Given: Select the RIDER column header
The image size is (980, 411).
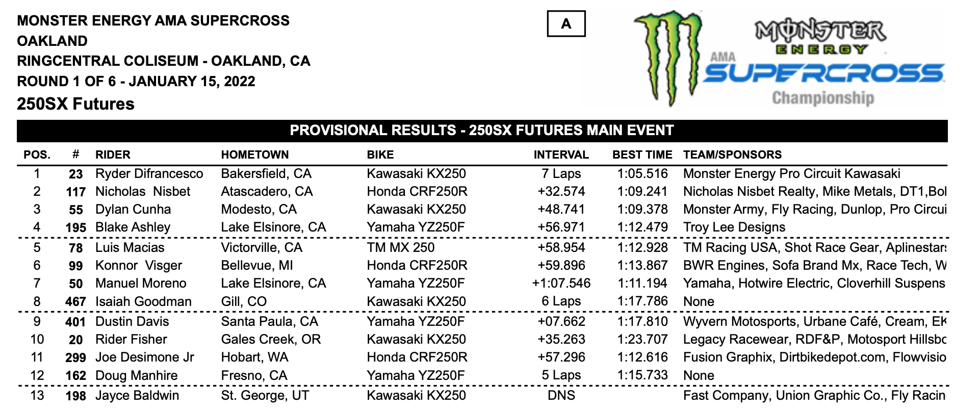Looking at the screenshot, I should click(x=113, y=155).
